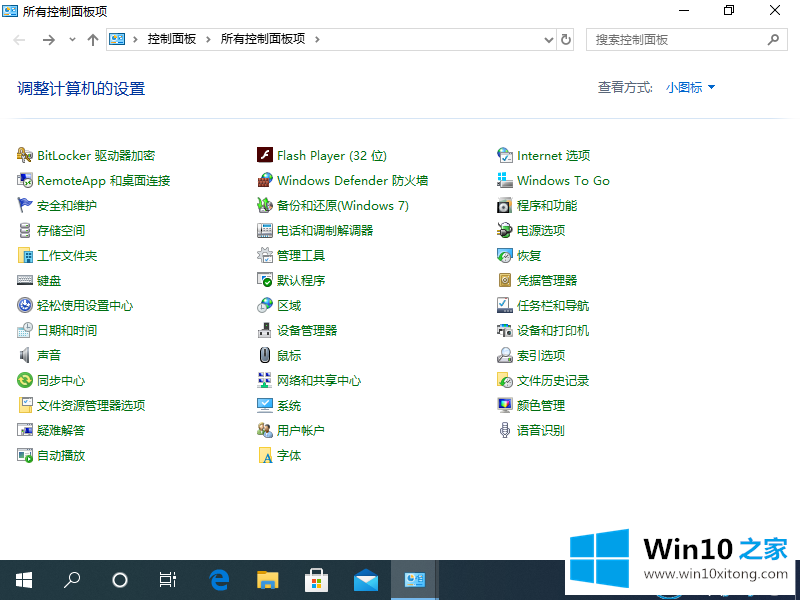Click the 声音 speaker icon
The image size is (800, 600).
click(25, 355)
